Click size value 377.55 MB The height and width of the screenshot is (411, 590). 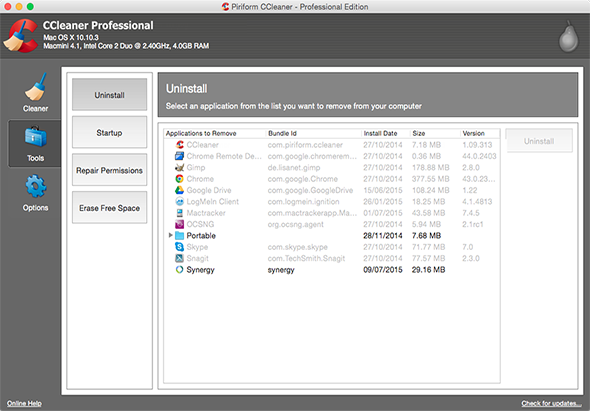pyautogui.click(x=430, y=179)
